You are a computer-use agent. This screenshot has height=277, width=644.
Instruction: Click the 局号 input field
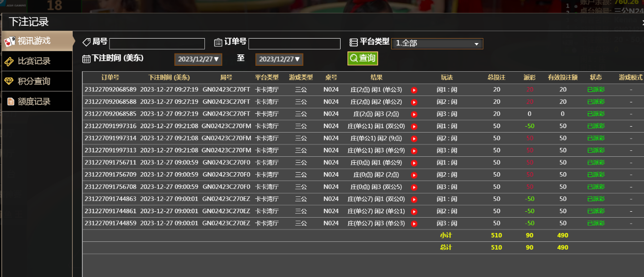pos(157,44)
